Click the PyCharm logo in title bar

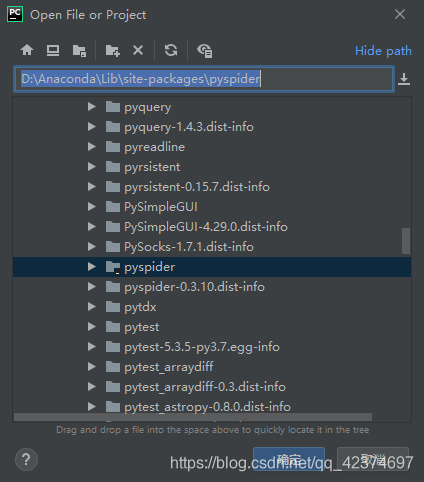[x=15, y=14]
